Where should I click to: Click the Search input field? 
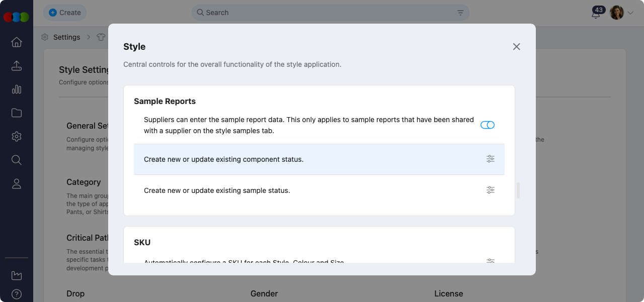(x=327, y=13)
